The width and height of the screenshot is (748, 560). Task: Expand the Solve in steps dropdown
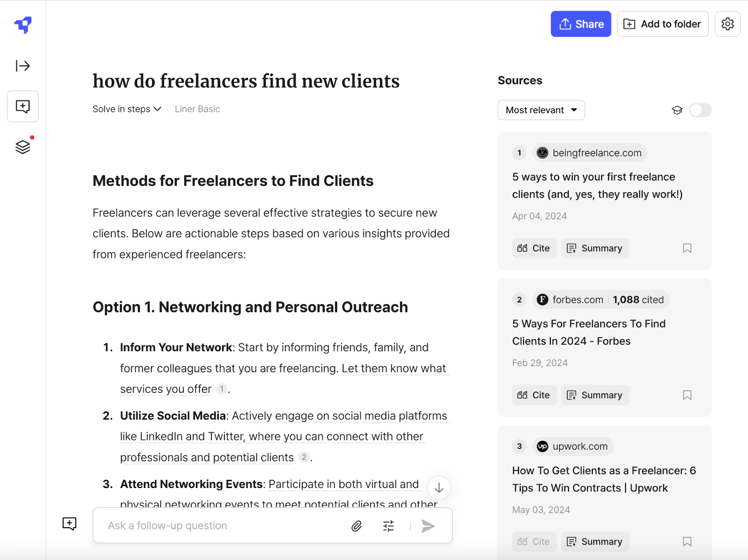[x=126, y=109]
